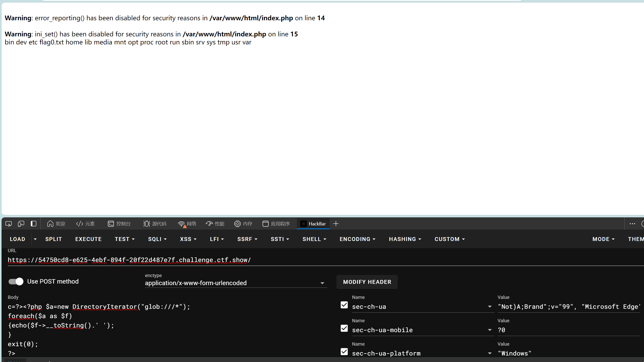Click the EXECUTE button
The image size is (644, 362).
click(88, 239)
